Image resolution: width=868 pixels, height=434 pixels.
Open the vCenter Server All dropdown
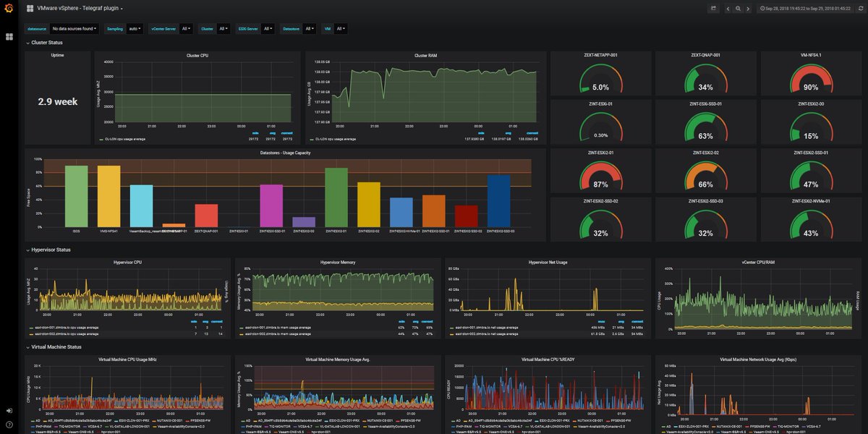click(186, 29)
